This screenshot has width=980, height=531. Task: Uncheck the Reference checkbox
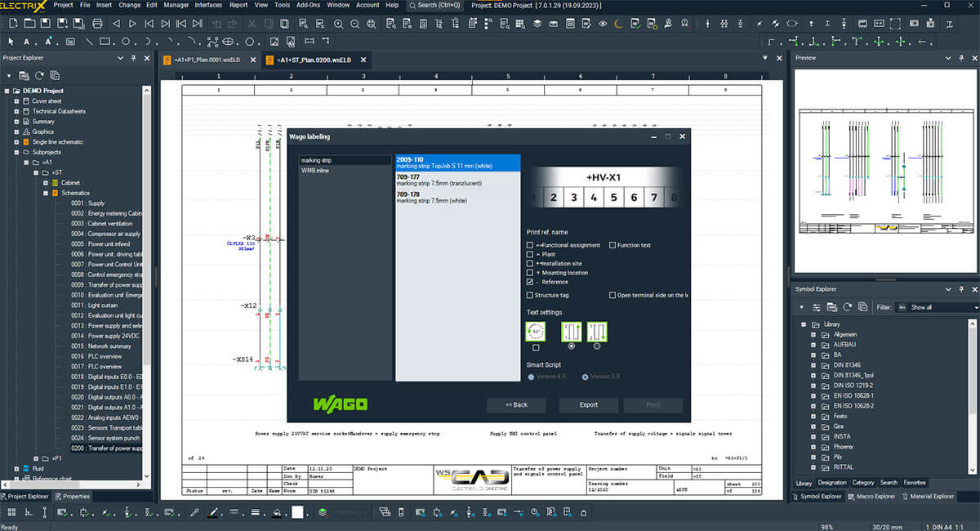pos(530,282)
